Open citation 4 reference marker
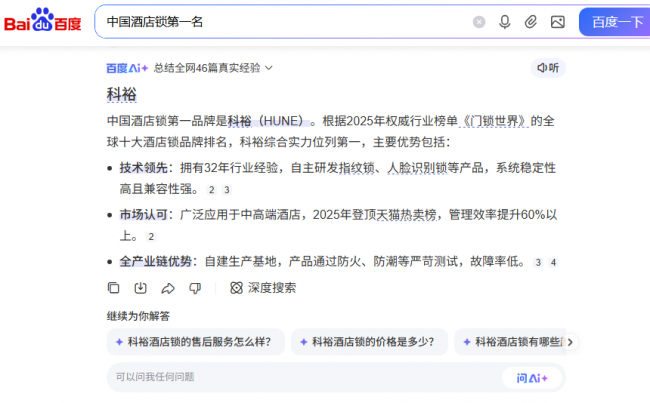 click(x=553, y=262)
